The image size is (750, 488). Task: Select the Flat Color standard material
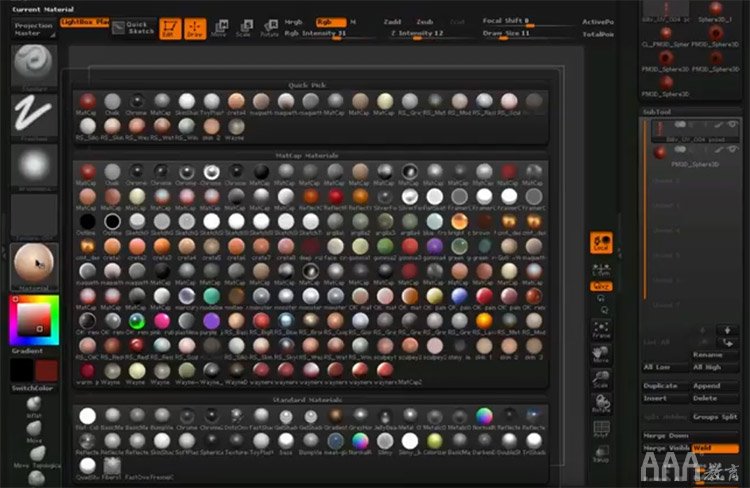tap(88, 416)
